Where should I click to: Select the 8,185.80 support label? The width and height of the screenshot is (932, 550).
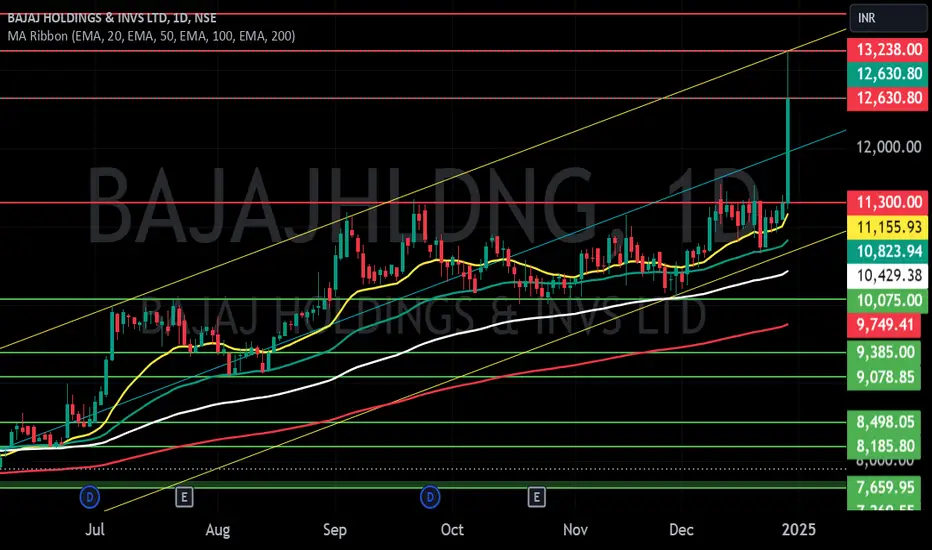[884, 446]
